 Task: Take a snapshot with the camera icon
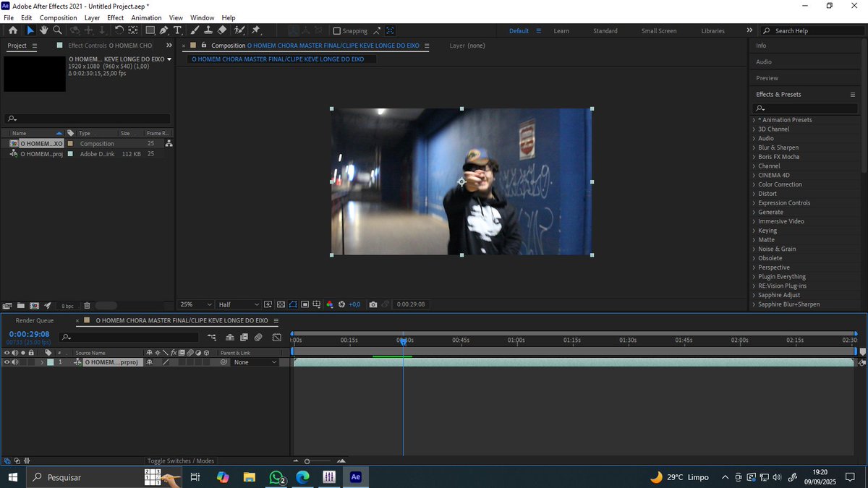pos(373,305)
